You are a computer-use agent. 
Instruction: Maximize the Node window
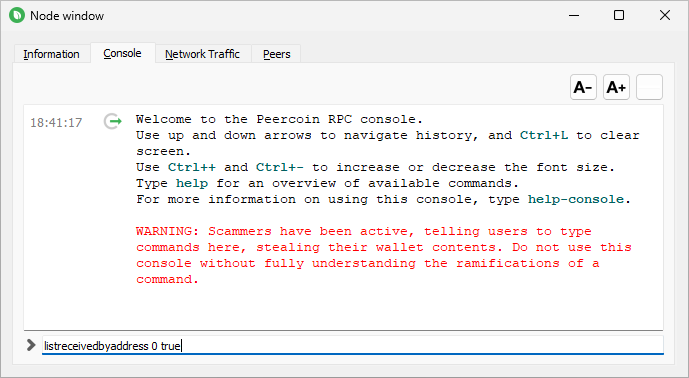pos(619,15)
